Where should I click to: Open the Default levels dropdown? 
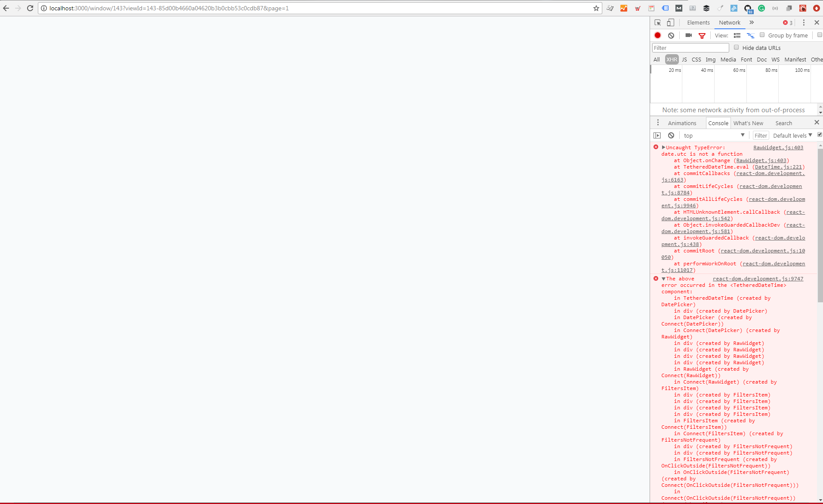coord(792,135)
